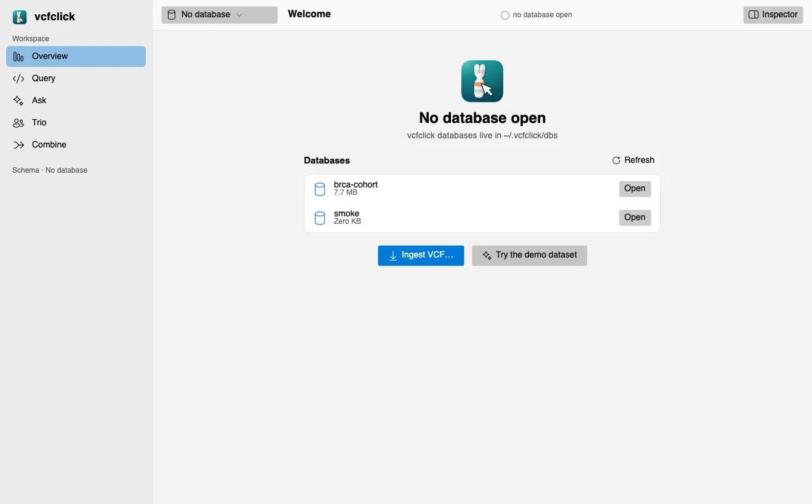The height and width of the screenshot is (504, 812).
Task: Click the ~/.vcfclick/dbs location text
Action: 531,136
